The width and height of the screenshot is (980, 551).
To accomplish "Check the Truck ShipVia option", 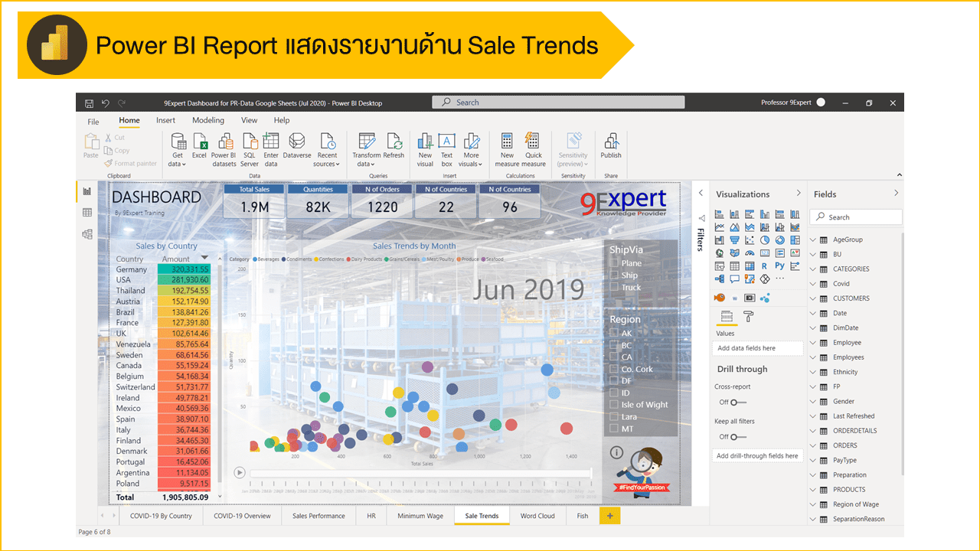I will pyautogui.click(x=614, y=288).
